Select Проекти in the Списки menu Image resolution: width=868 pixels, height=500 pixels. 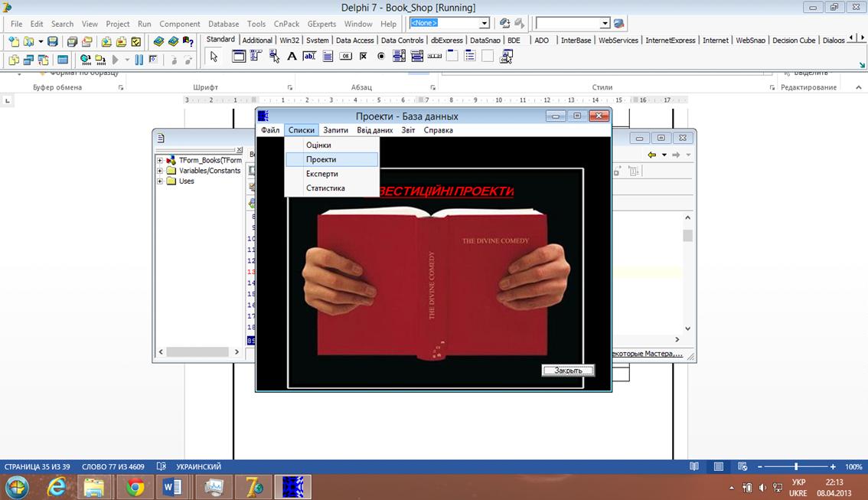click(321, 159)
